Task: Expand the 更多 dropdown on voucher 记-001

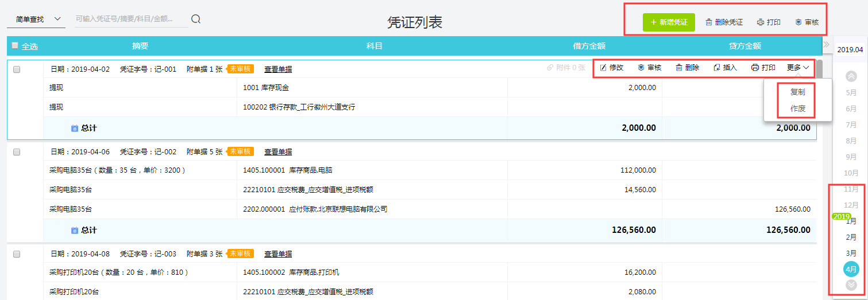Action: (x=798, y=68)
